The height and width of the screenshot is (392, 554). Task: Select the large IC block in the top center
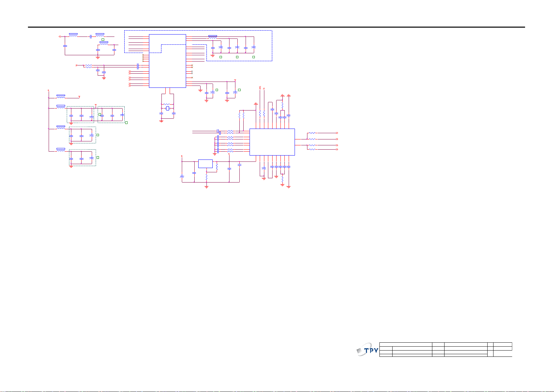point(167,61)
